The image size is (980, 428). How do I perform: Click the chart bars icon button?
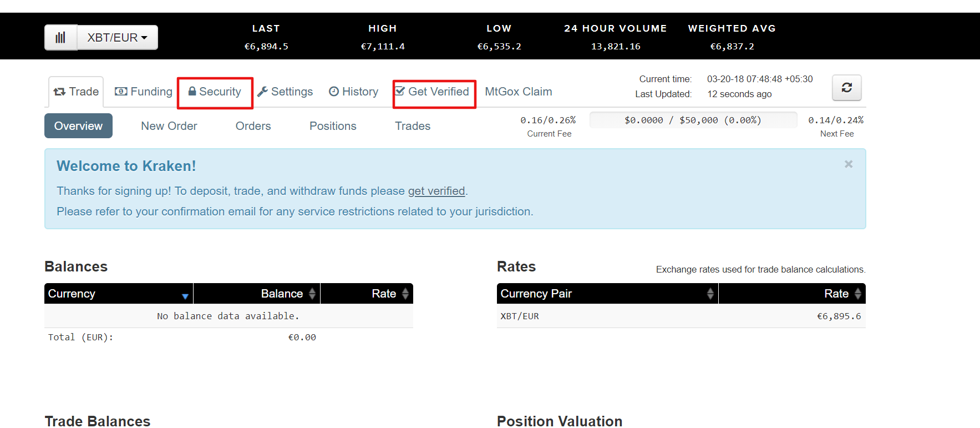(60, 38)
